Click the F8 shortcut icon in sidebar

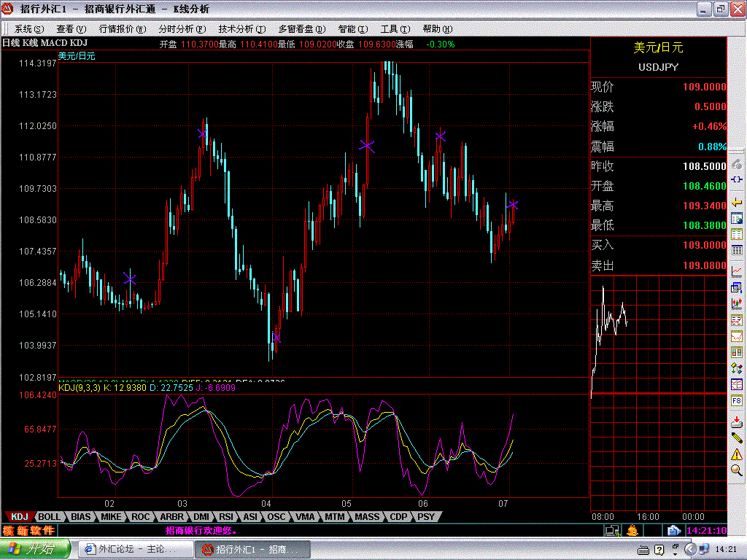(737, 400)
